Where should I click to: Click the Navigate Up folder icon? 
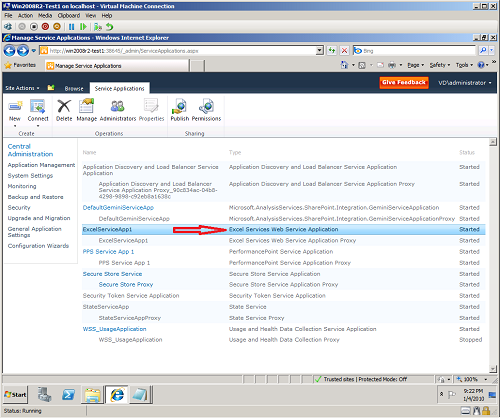tap(51, 88)
